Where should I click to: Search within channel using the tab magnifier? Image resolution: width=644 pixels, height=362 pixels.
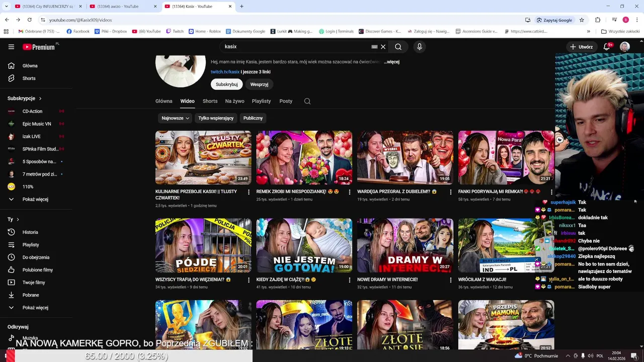tap(307, 101)
